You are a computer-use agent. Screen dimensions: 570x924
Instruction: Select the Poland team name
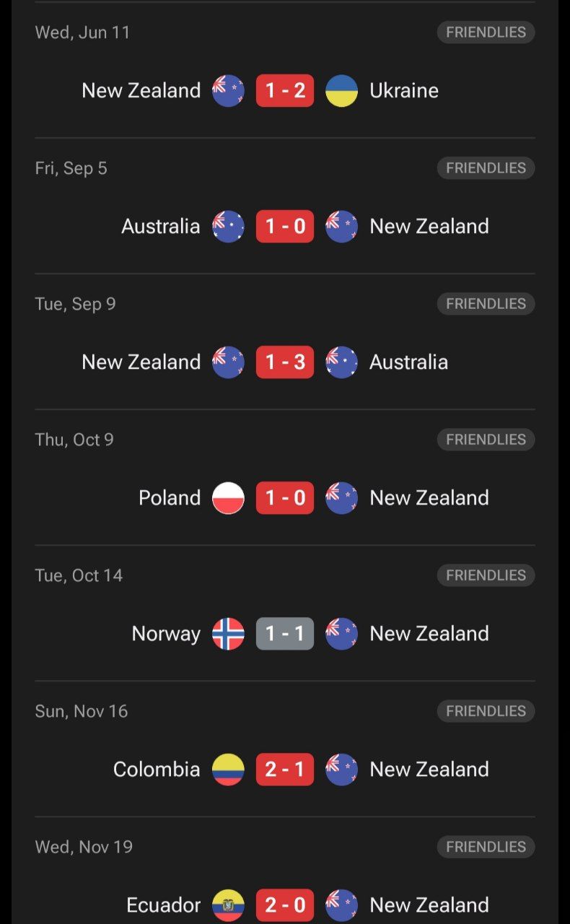(x=170, y=498)
